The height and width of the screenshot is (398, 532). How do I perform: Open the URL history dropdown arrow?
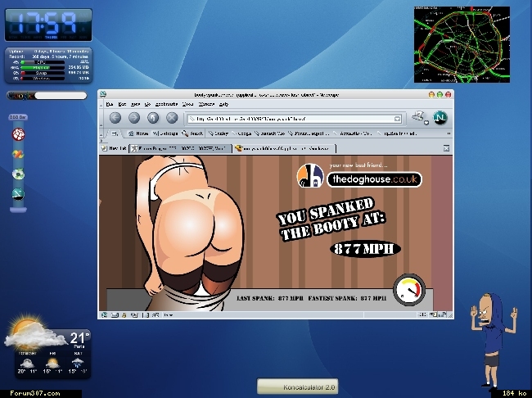[x=397, y=119]
